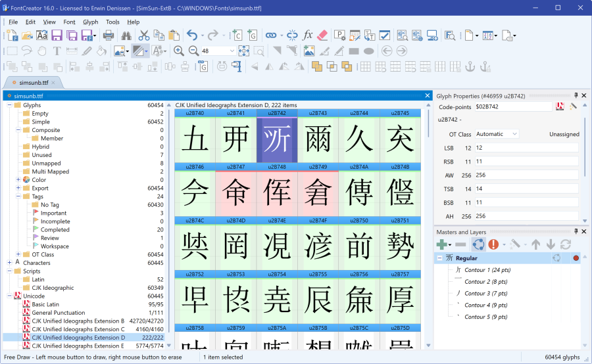This screenshot has height=364, width=592.
Task: Pin the Masters and Layers panel
Action: tap(576, 231)
